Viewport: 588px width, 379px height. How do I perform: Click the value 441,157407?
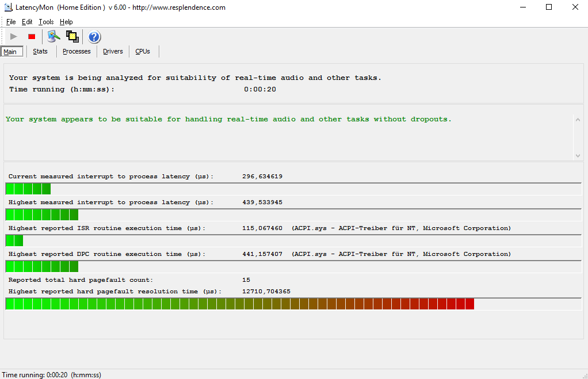pos(262,254)
